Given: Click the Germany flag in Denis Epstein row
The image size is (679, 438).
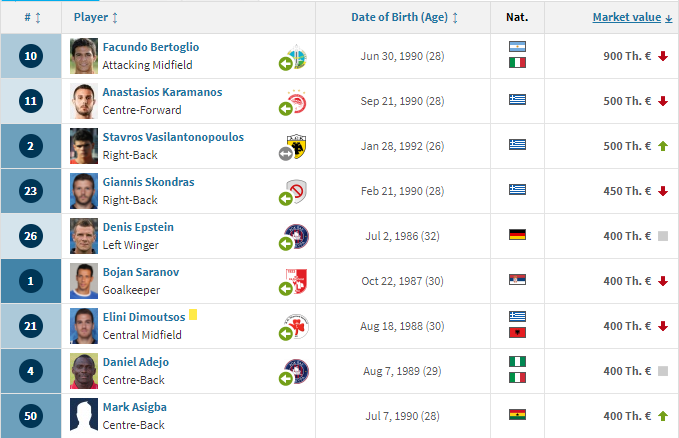Looking at the screenshot, I should click(517, 235).
